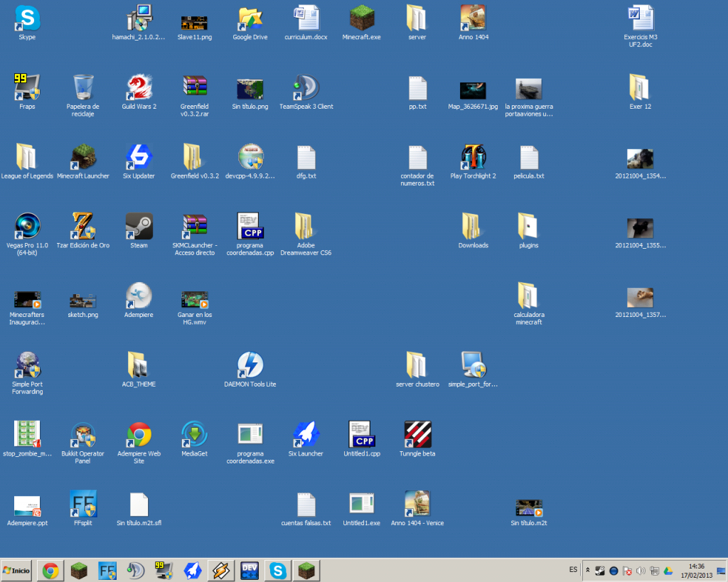Open Winamp from the taskbar
Viewport: 728px width, 582px height.
(221, 571)
